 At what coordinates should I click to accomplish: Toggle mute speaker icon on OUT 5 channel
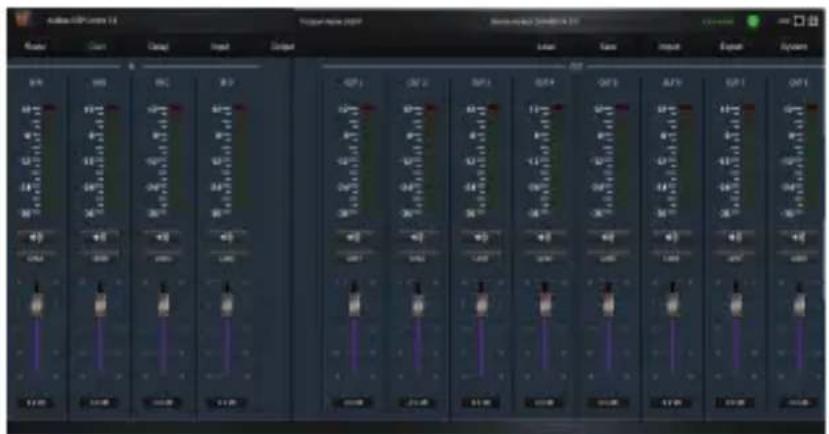tap(608, 238)
